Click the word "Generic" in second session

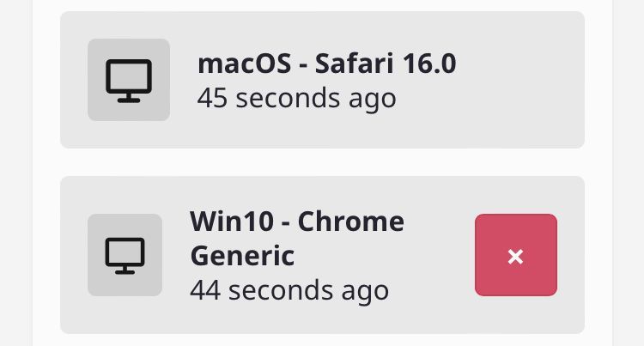(x=242, y=256)
